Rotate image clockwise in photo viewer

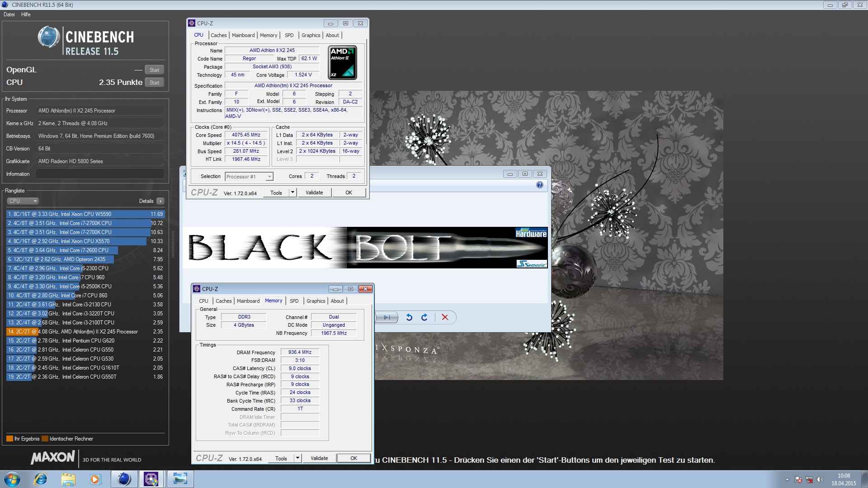point(424,317)
